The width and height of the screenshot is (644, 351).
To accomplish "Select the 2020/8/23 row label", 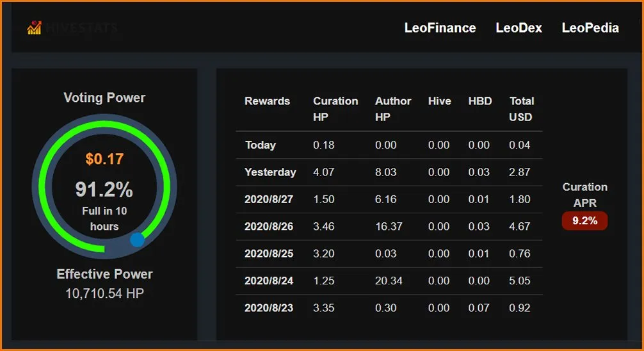I will pyautogui.click(x=269, y=308).
